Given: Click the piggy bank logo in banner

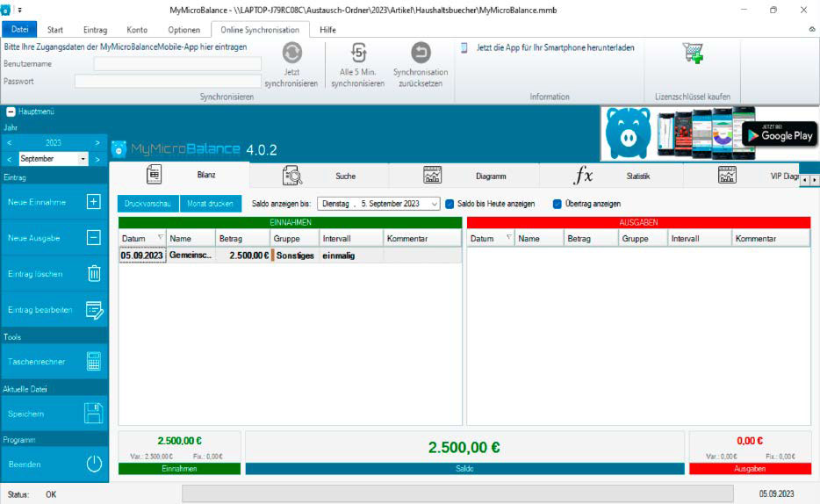Looking at the screenshot, I should coord(628,133).
